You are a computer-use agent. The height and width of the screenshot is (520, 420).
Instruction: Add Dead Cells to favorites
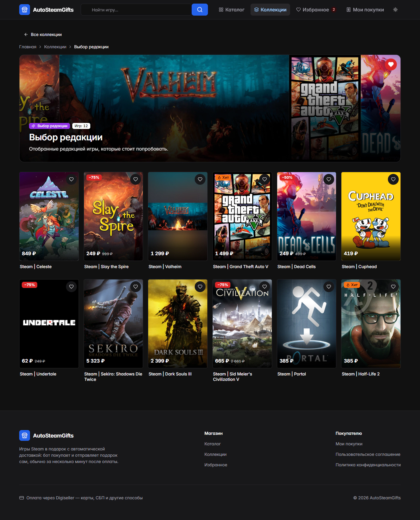pos(329,179)
